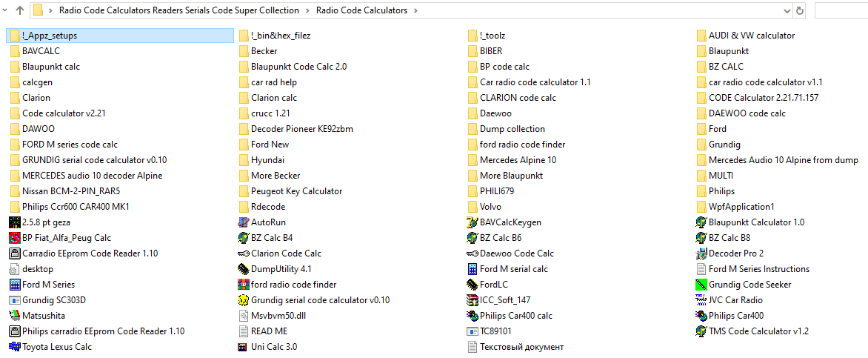Click the Radio Code Calculators breadcrumb segment
This screenshot has height=358, width=868.
click(x=361, y=10)
